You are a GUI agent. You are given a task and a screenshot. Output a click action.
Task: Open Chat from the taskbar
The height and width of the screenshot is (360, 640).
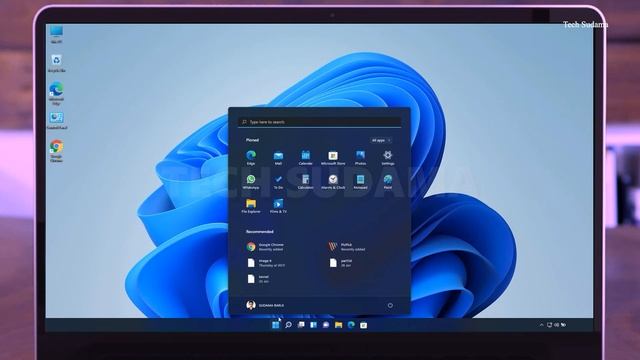[326, 325]
